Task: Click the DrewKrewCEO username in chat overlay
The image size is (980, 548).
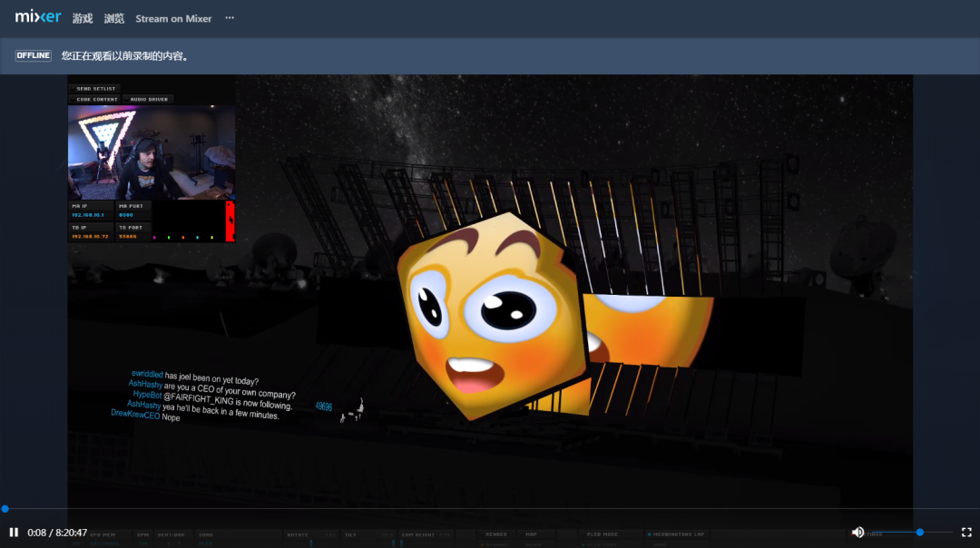Action: pos(135,415)
